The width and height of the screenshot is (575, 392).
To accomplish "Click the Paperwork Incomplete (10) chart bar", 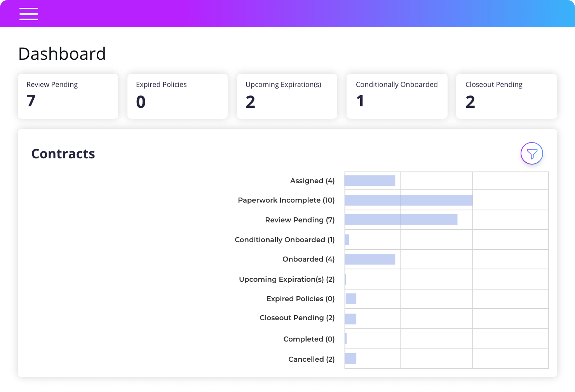I will 409,200.
